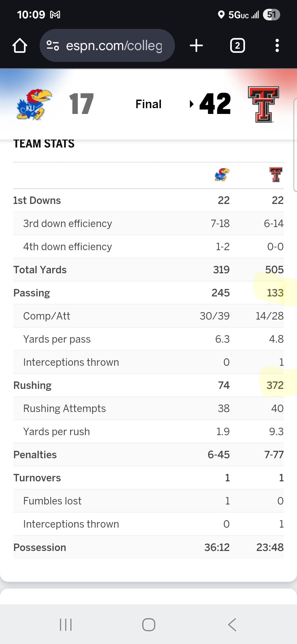
Task: Tap the battery indicator in status bar
Action: click(x=271, y=15)
